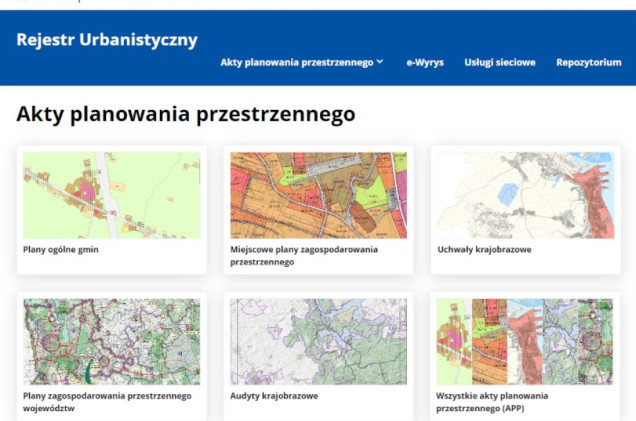Open the Rejestr Urbanistyczny home link
This screenshot has height=421, width=636.
[x=107, y=40]
